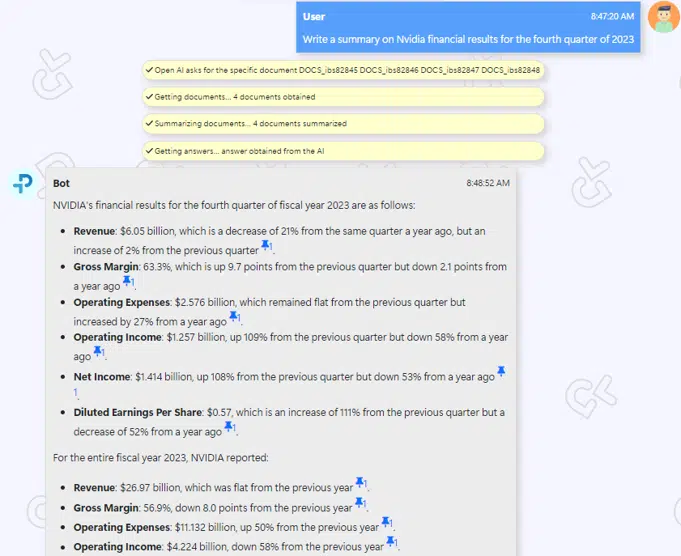Click the user message timestamp 8:47:20 AM
Viewport: 681px width, 556px height.
[x=612, y=17]
